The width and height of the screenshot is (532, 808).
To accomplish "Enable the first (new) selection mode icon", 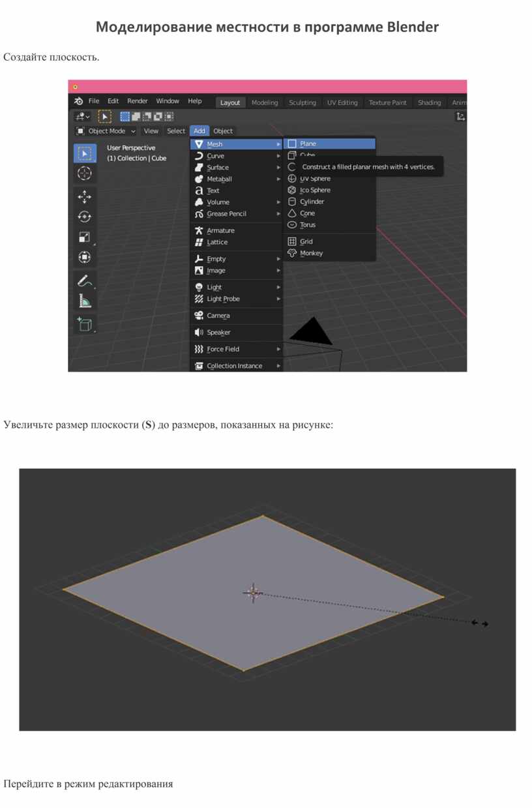I will click(x=125, y=117).
